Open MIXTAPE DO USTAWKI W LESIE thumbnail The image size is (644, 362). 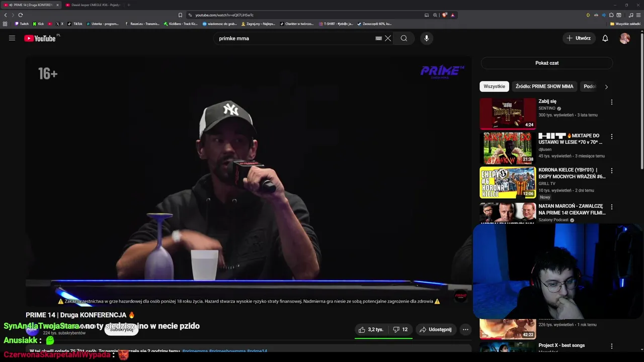(x=508, y=148)
